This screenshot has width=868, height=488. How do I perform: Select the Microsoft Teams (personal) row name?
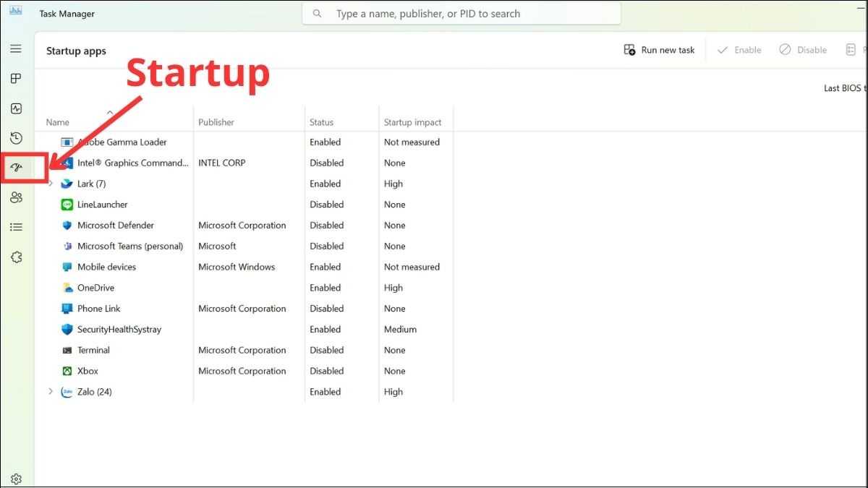point(130,247)
